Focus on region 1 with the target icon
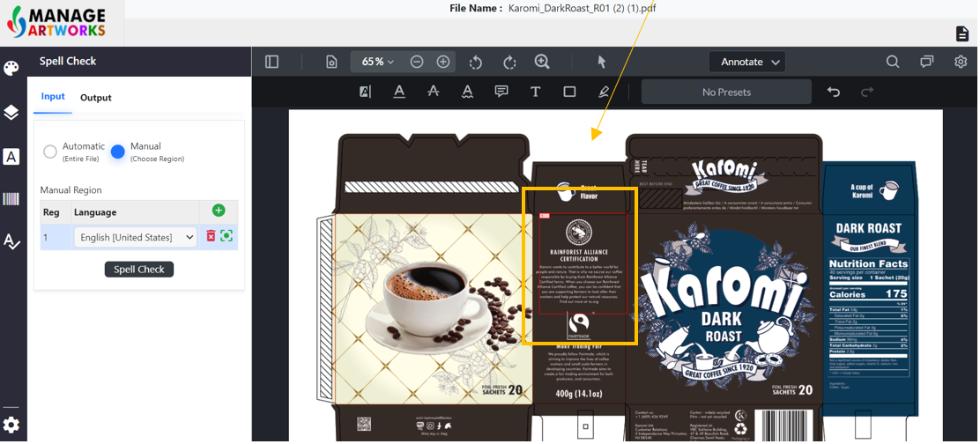 [226, 236]
